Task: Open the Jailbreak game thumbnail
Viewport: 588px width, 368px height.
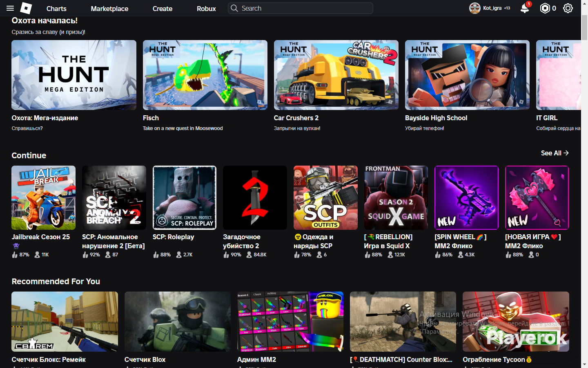Action: pos(43,197)
